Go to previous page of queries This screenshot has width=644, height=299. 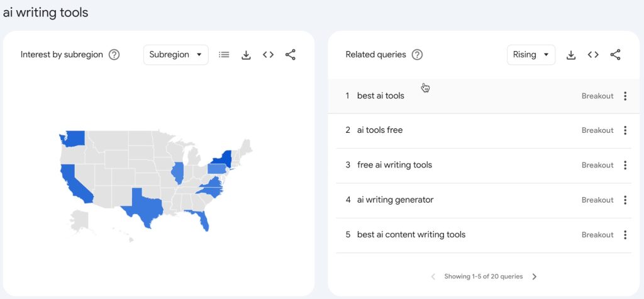(433, 276)
